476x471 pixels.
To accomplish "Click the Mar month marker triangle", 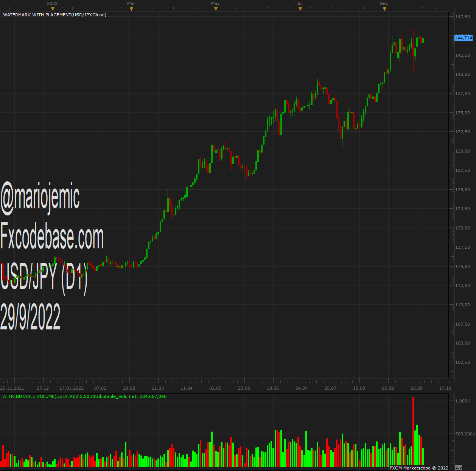I will (131, 9).
